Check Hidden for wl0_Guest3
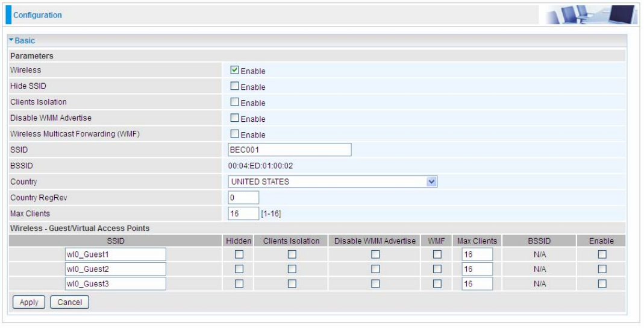The height and width of the screenshot is (328, 644). pyautogui.click(x=239, y=283)
